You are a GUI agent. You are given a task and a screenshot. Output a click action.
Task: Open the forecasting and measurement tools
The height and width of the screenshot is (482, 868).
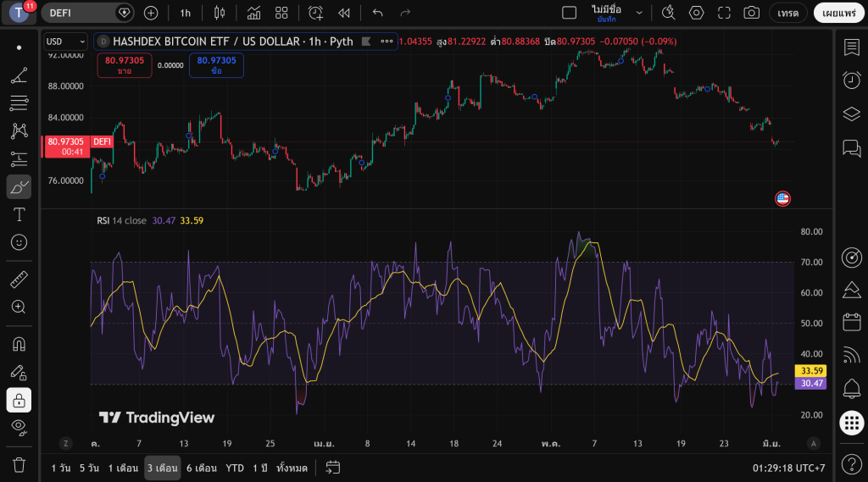click(x=19, y=158)
